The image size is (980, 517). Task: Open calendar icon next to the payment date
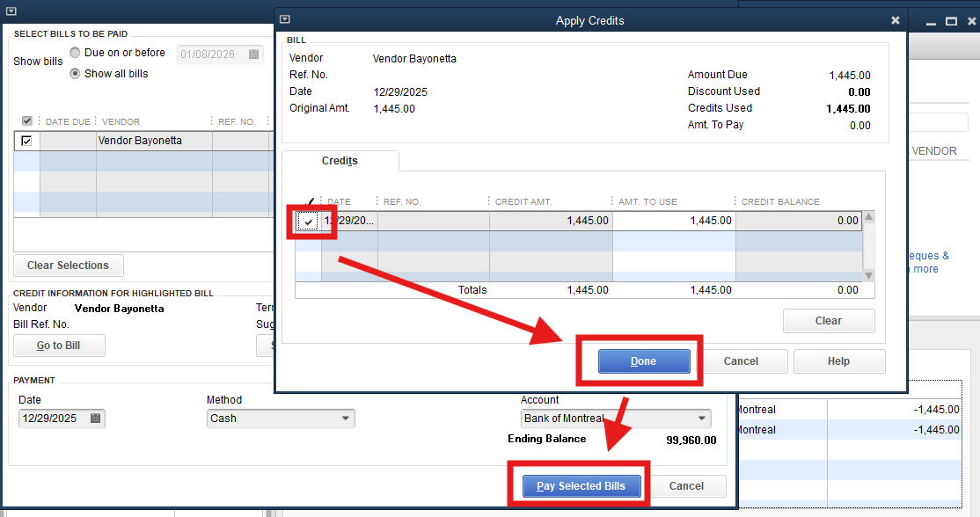click(96, 419)
